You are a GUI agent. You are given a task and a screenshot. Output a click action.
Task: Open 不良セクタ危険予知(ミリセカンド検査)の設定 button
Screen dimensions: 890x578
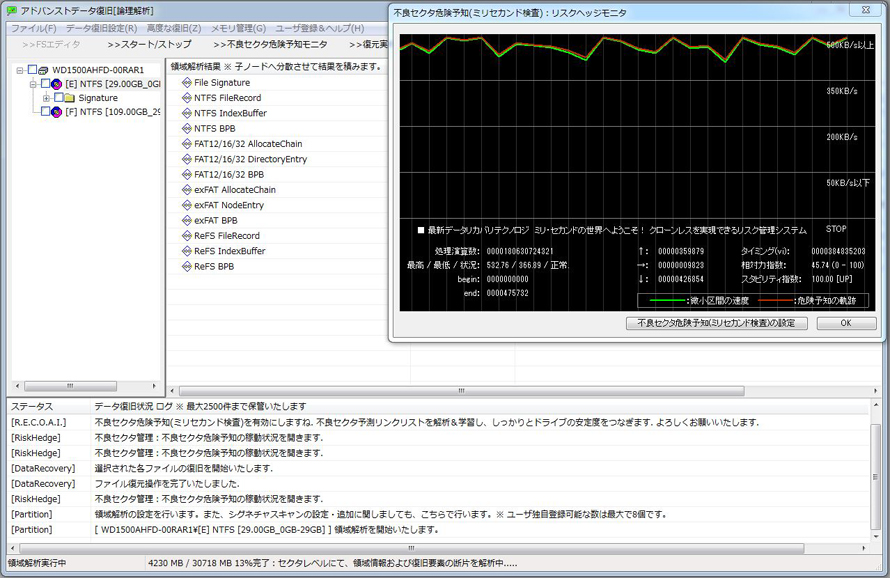(x=716, y=323)
